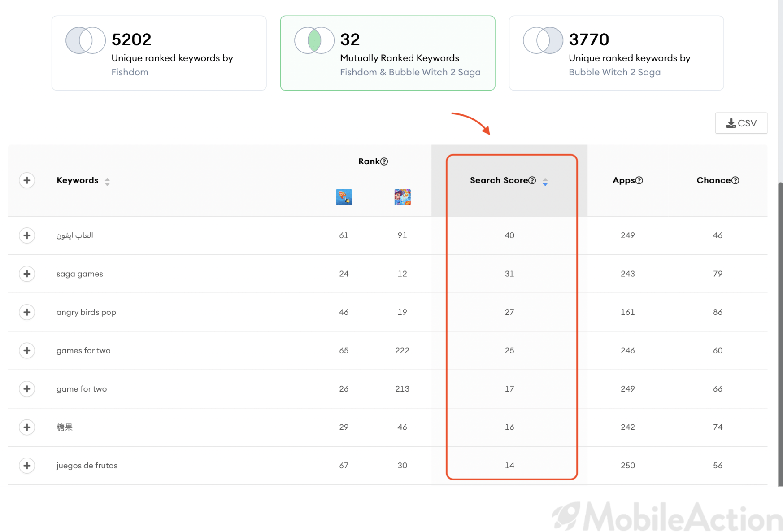Open the Rank help question mark

click(x=384, y=161)
